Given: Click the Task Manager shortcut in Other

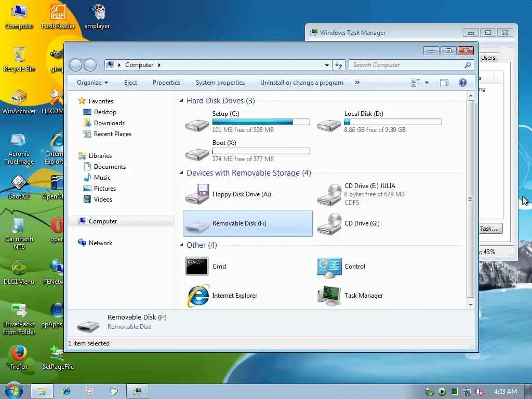Looking at the screenshot, I should point(350,296).
